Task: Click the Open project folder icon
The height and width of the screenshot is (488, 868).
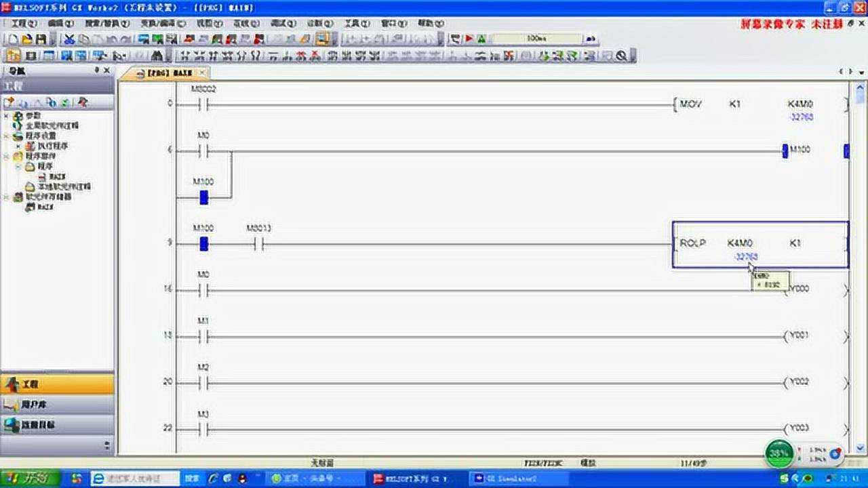Action: (26, 39)
